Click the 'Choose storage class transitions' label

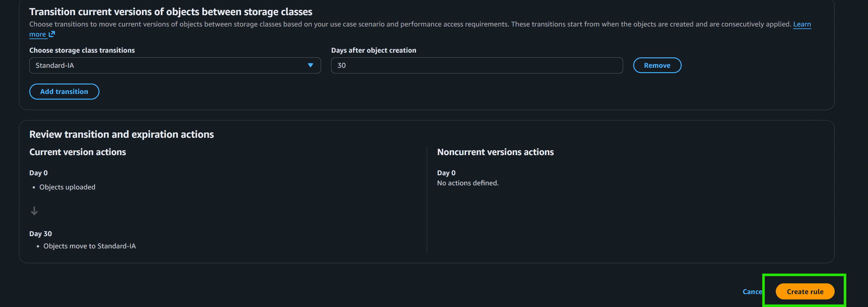click(82, 50)
